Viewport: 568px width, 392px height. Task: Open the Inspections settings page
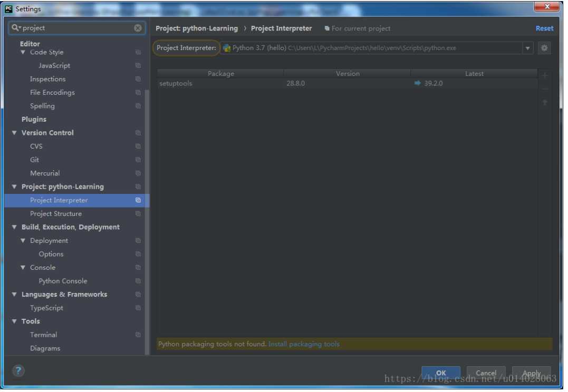pos(48,79)
